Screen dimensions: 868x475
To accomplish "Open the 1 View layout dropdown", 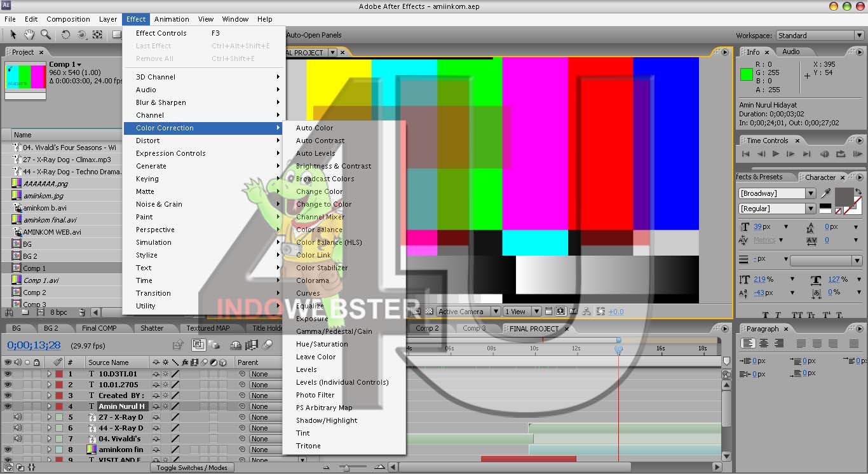I will [522, 312].
